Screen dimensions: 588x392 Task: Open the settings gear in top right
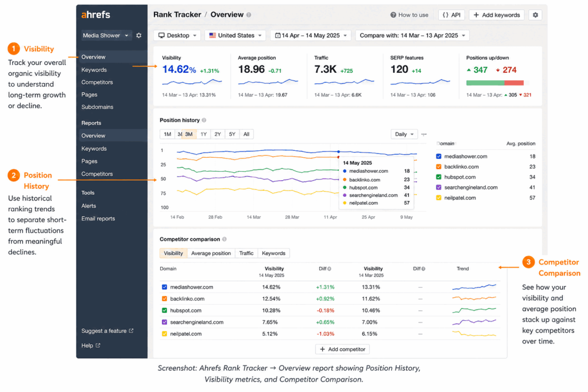535,15
